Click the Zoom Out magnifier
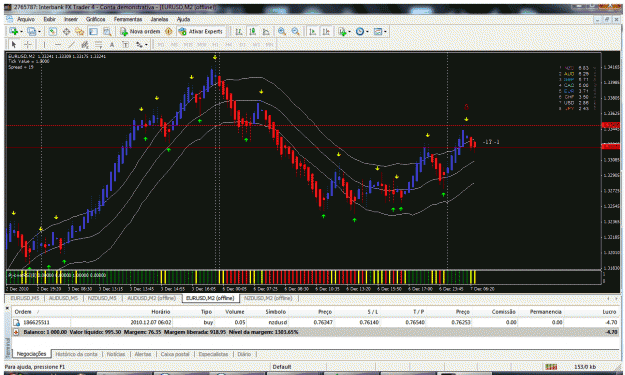625x375 pixels. point(295,31)
